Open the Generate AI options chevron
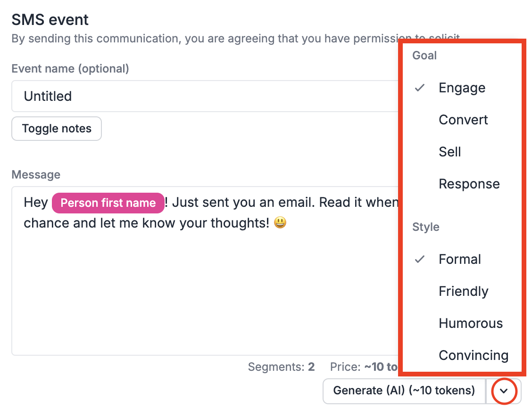The height and width of the screenshot is (408, 532). [504, 391]
